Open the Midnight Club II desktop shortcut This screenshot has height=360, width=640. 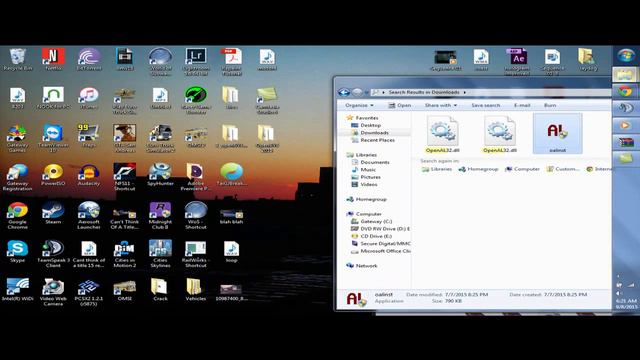[x=160, y=215]
